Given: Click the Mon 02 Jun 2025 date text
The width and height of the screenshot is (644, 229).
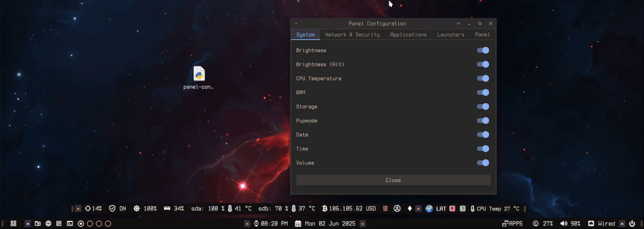Looking at the screenshot, I should [331, 223].
